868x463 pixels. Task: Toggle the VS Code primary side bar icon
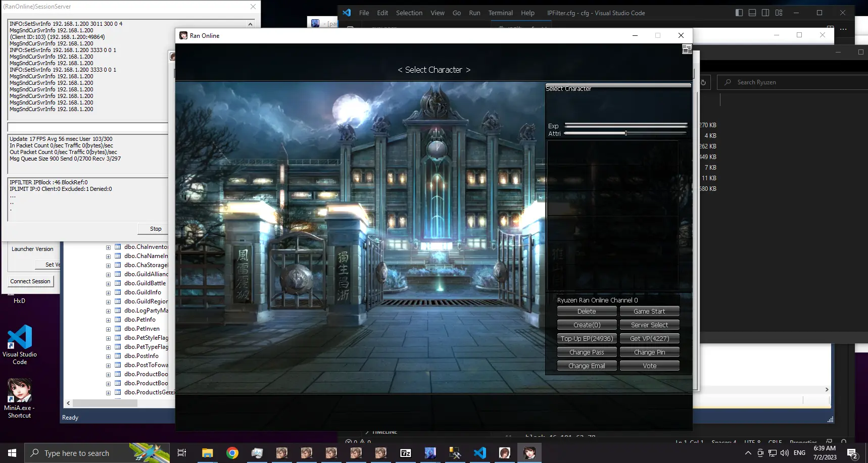[739, 13]
